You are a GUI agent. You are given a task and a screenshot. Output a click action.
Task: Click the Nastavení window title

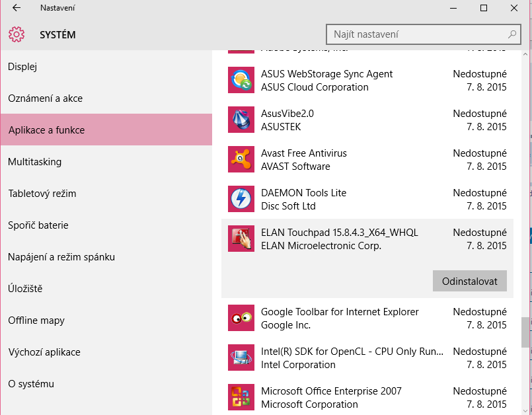(x=57, y=8)
